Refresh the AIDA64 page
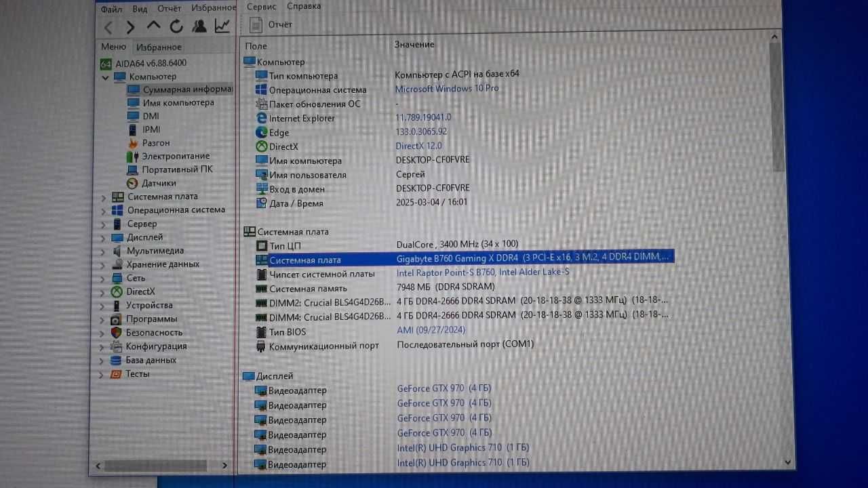Image resolution: width=868 pixels, height=488 pixels. pyautogui.click(x=176, y=26)
